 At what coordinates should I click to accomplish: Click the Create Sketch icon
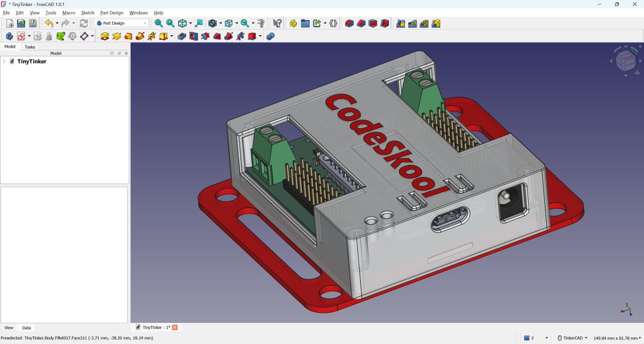point(21,36)
